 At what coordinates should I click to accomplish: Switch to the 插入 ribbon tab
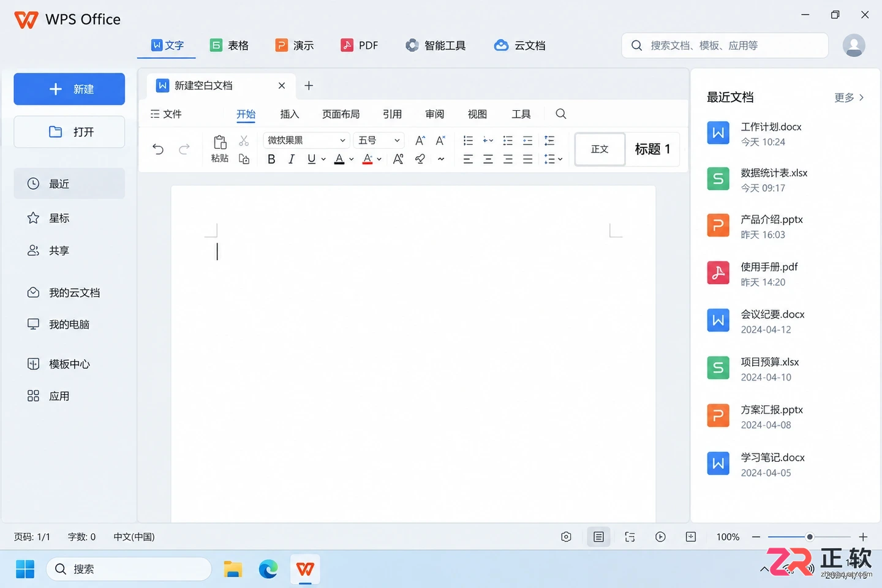tap(289, 114)
